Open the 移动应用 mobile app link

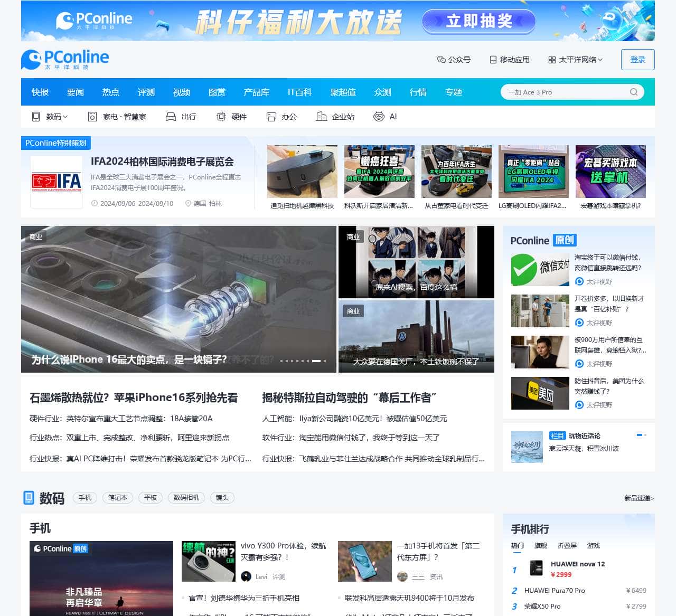[x=510, y=60]
